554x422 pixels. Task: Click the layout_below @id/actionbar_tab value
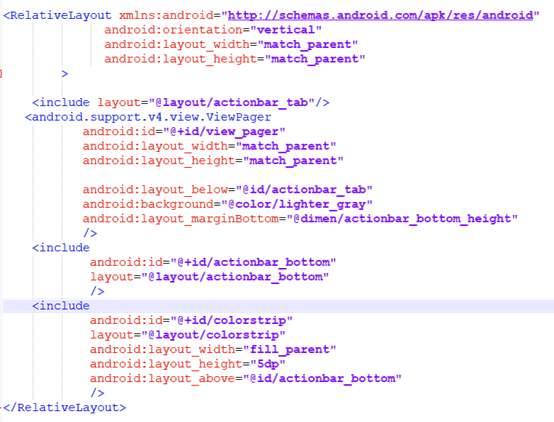pos(304,190)
